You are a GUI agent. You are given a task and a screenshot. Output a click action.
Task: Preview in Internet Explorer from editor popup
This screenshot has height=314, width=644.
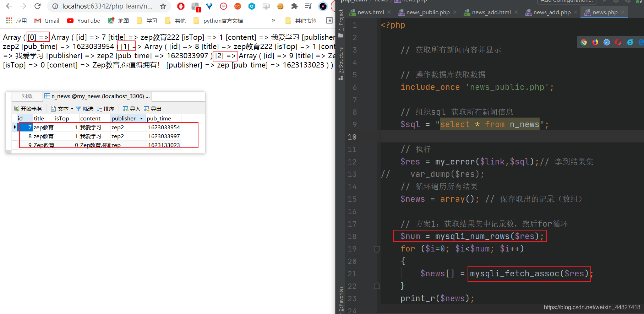tap(630, 42)
